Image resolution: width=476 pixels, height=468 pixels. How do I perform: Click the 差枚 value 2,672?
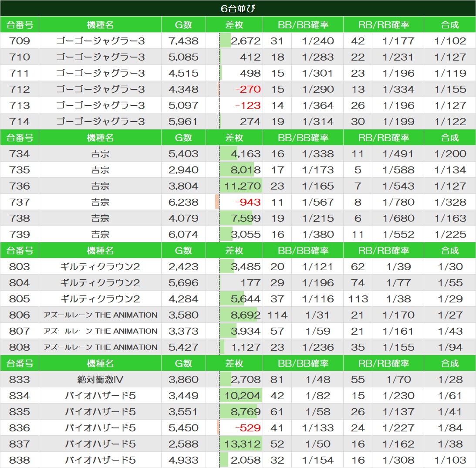(x=246, y=41)
